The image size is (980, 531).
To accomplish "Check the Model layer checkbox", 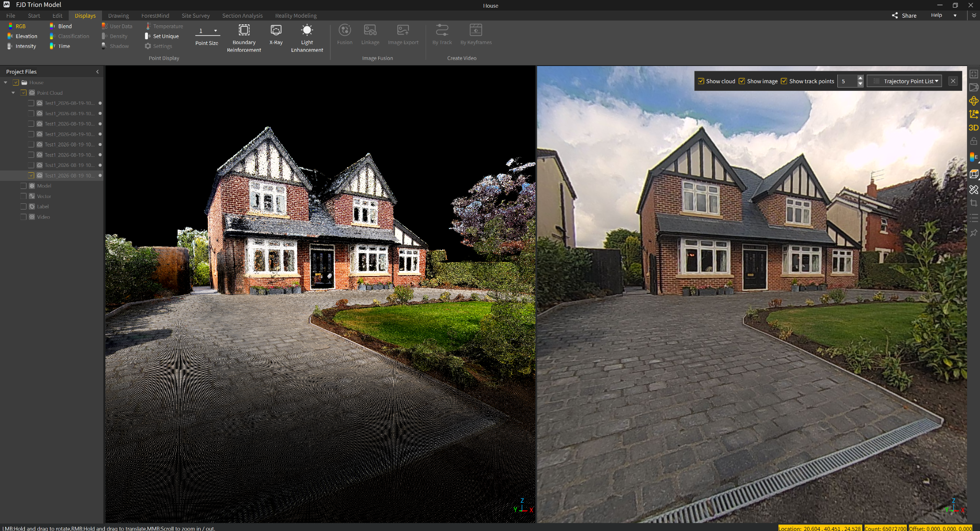I will [x=23, y=186].
